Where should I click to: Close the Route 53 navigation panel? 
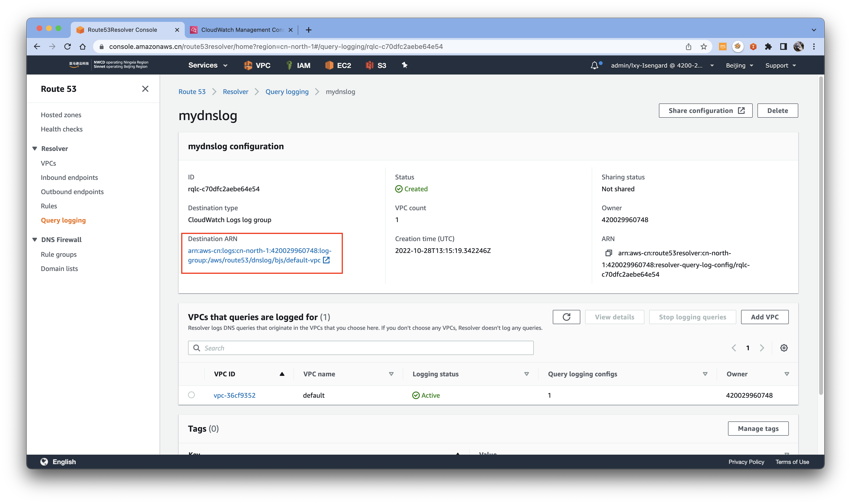click(145, 89)
